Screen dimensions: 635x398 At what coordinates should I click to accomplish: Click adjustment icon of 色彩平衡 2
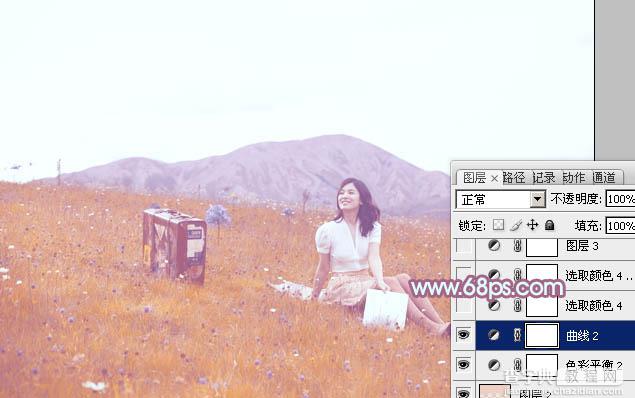click(x=494, y=364)
